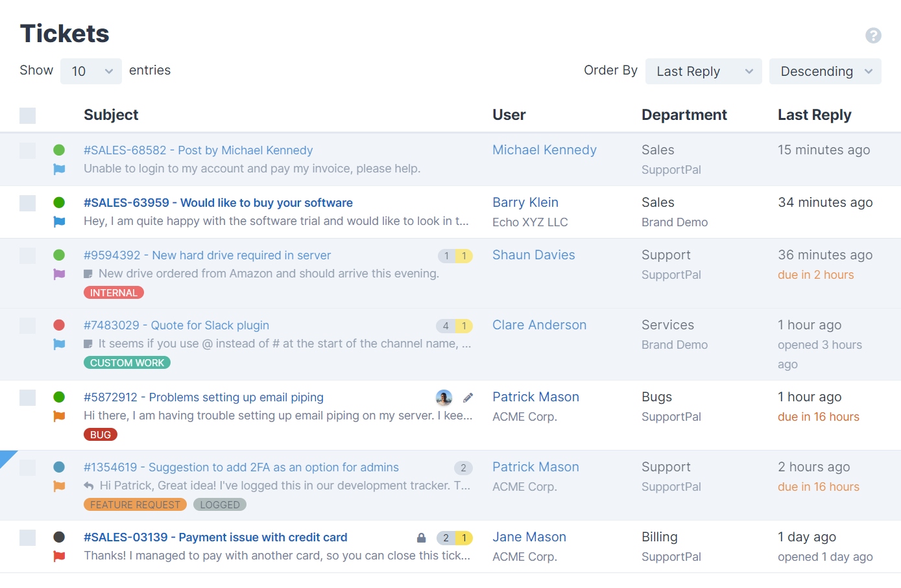View user Jane Mason
Screen dimensions: 901x588
point(529,537)
